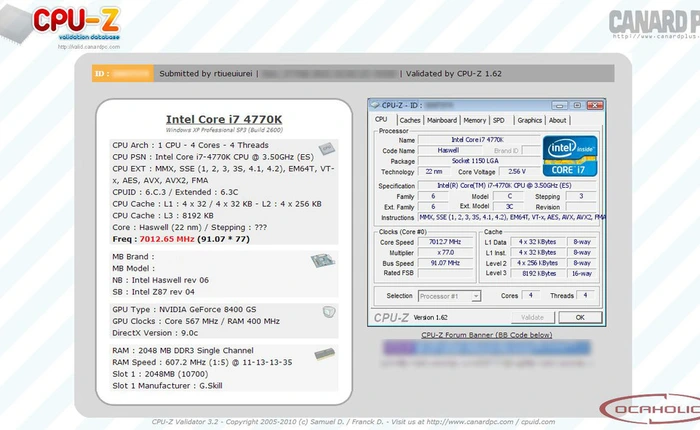Viewport: 700px width, 430px height.
Task: Click the GPU icon beside GPU Type
Action: click(x=327, y=312)
